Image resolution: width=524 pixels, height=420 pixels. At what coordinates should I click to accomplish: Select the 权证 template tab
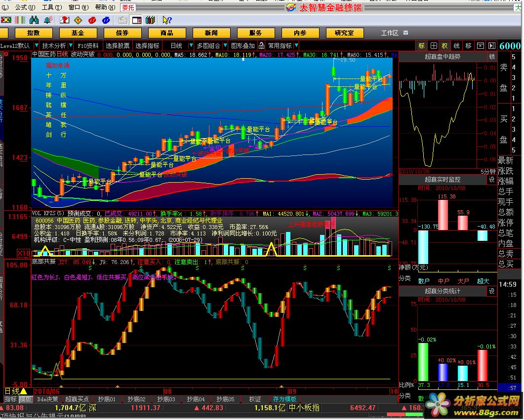point(255,400)
